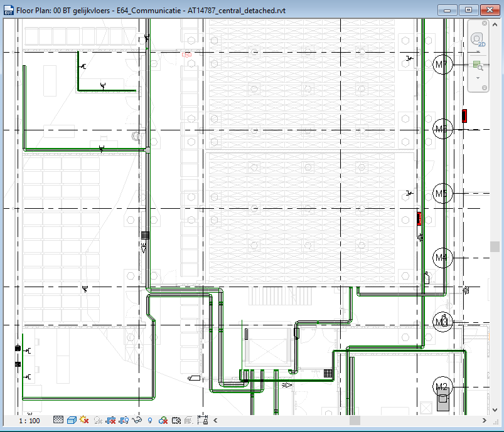Click the vertical scrollbar up arrow
Viewport: 504px width, 432px height.
click(495, 23)
